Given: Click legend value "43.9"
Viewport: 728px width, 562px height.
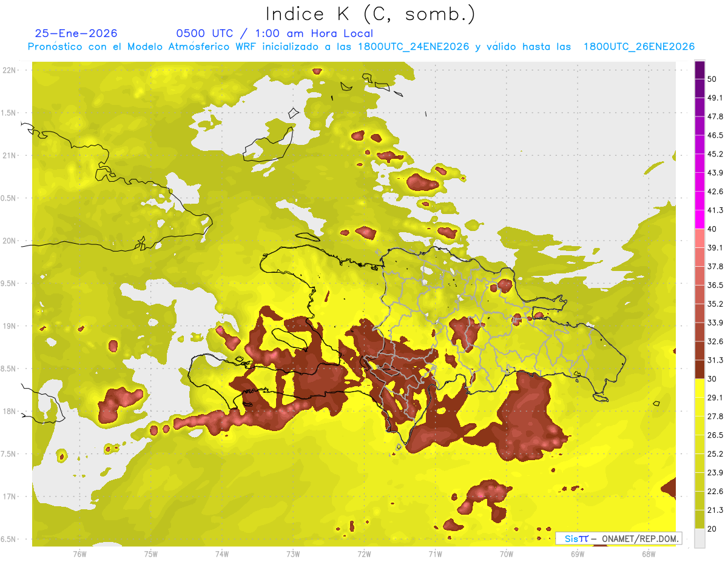Looking at the screenshot, I should pyautogui.click(x=715, y=173).
